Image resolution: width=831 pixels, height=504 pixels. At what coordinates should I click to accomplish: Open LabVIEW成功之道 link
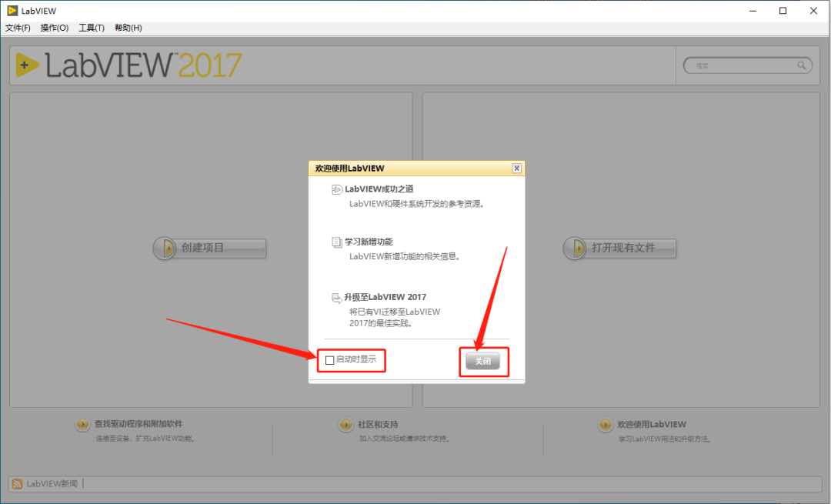(x=379, y=189)
